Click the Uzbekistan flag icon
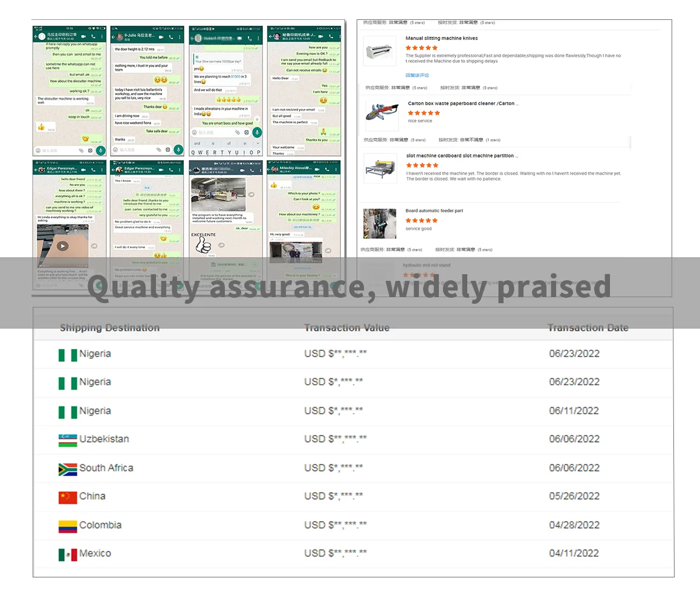This screenshot has height=604, width=700. click(68, 440)
